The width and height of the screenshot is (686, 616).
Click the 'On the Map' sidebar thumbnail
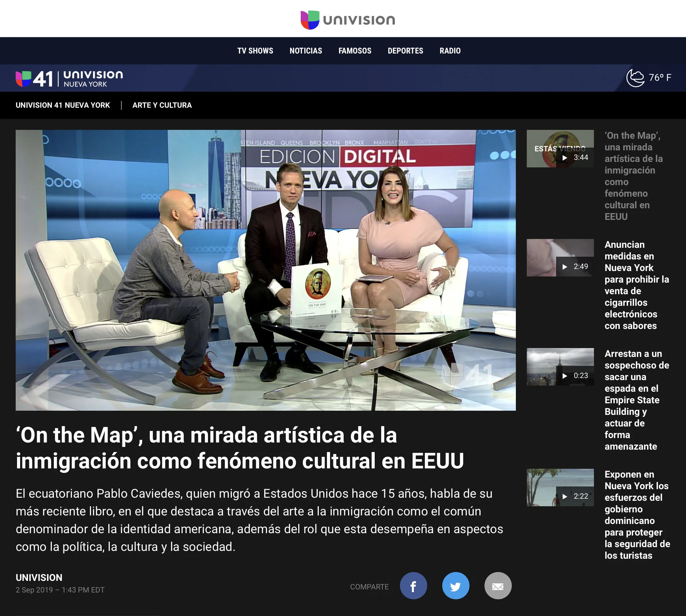560,149
